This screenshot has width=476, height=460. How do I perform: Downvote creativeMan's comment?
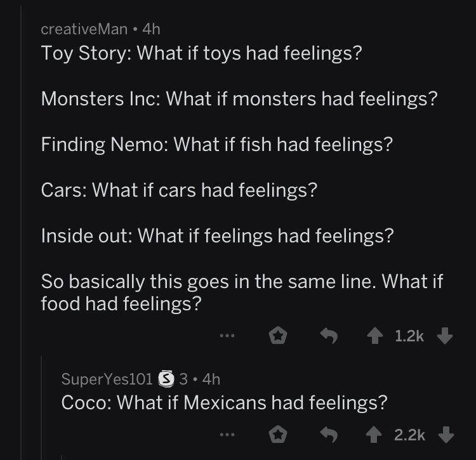point(446,337)
